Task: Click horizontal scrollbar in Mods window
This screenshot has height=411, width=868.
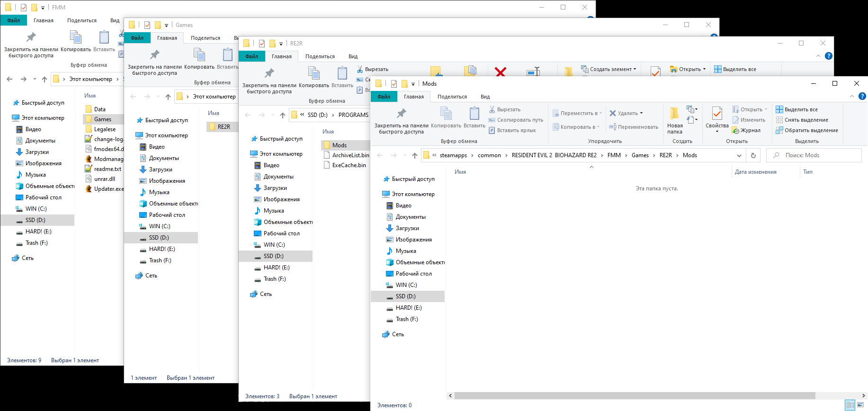Action: point(635,395)
